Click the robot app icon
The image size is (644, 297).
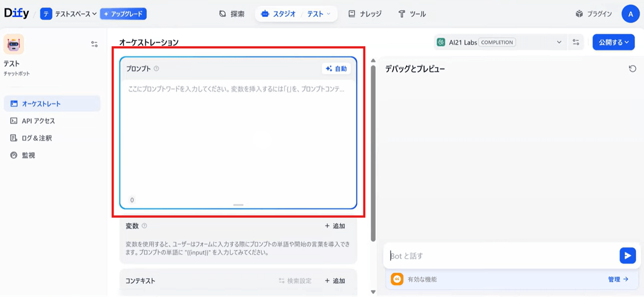click(x=14, y=44)
